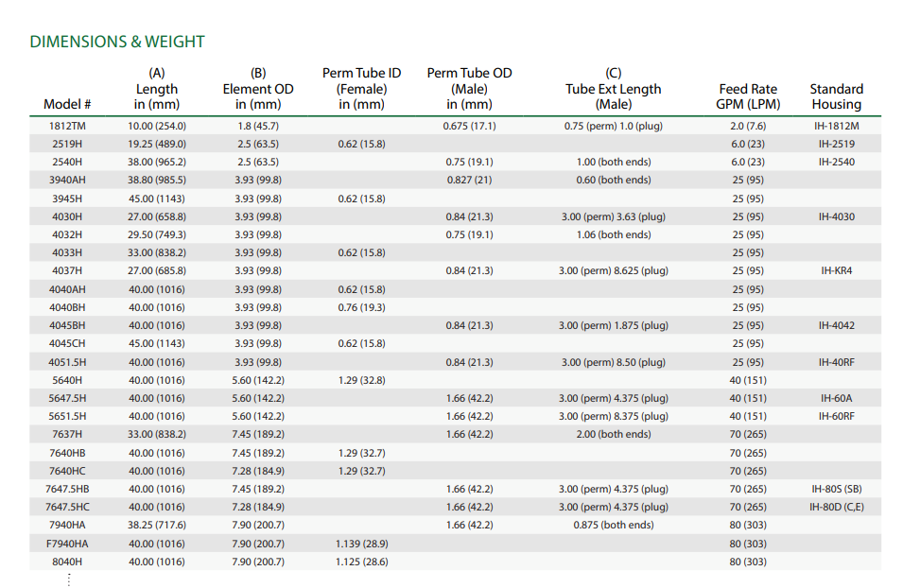The image size is (903, 588).
Task: Click the Model # column header
Action: [67, 104]
